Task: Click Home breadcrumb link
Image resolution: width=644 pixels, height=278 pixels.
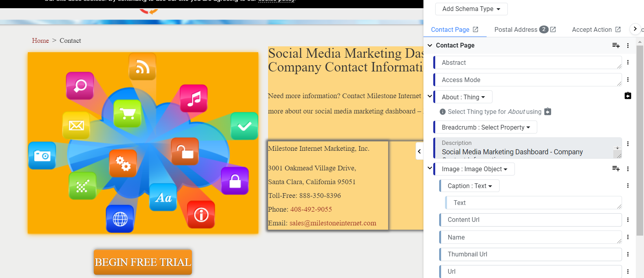Action: coord(40,40)
